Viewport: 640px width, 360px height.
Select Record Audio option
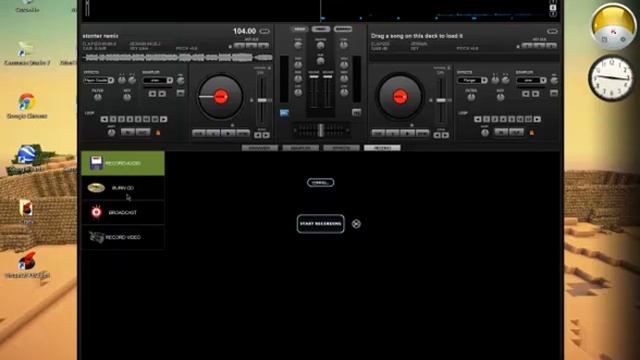click(x=123, y=163)
